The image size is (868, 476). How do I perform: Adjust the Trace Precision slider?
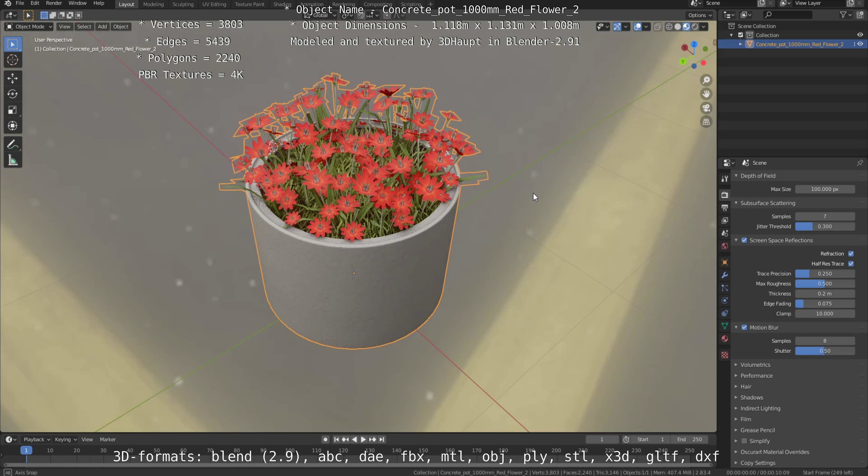825,274
